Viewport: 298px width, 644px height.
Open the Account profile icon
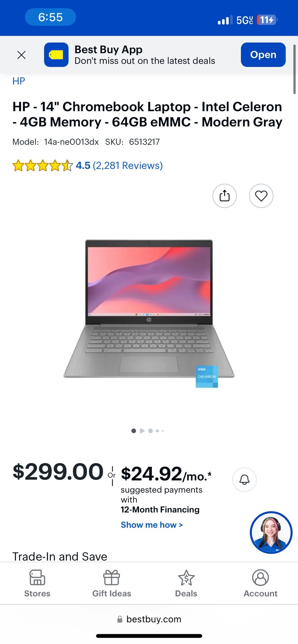260,578
